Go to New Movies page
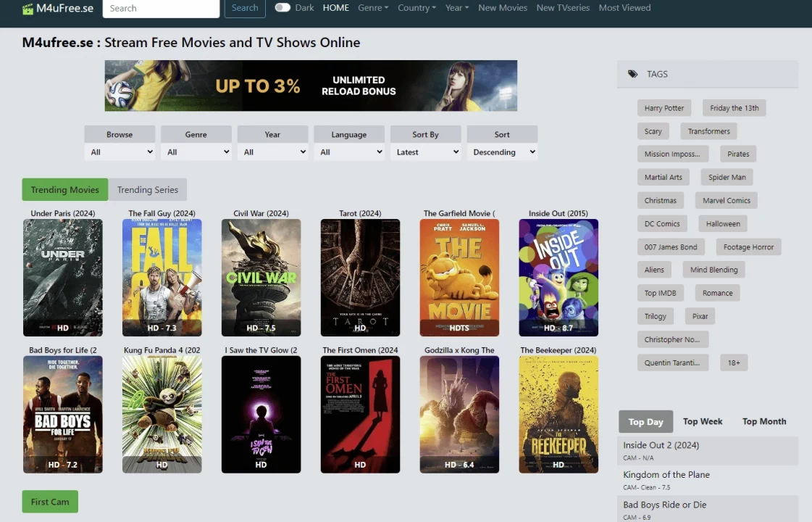Image resolution: width=812 pixels, height=522 pixels. 503,8
